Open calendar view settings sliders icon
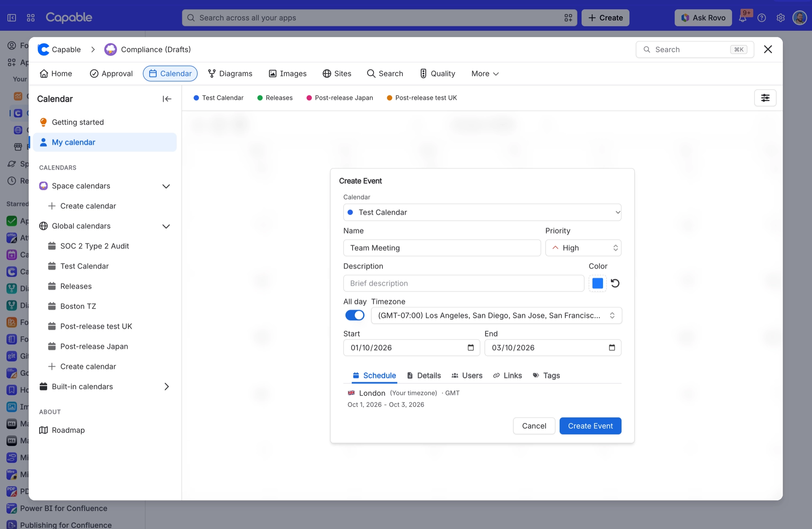 click(x=765, y=98)
